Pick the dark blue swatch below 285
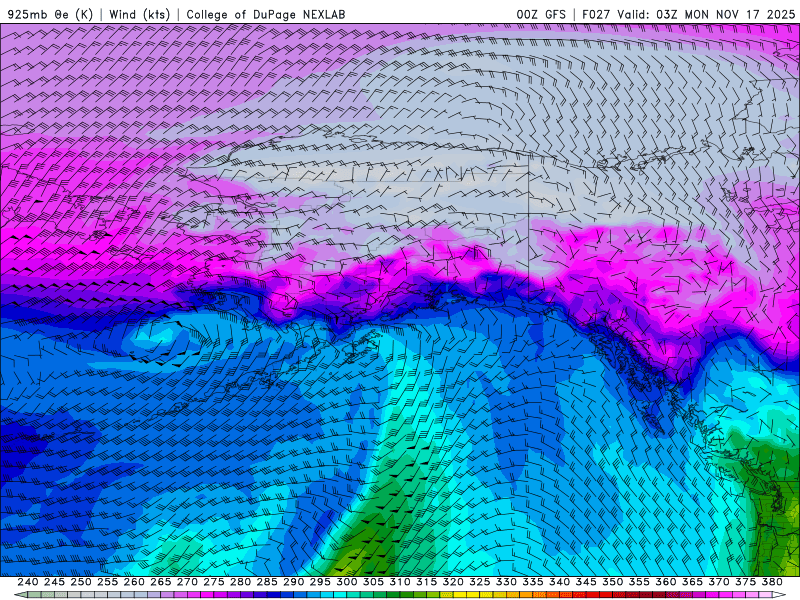 point(272,595)
